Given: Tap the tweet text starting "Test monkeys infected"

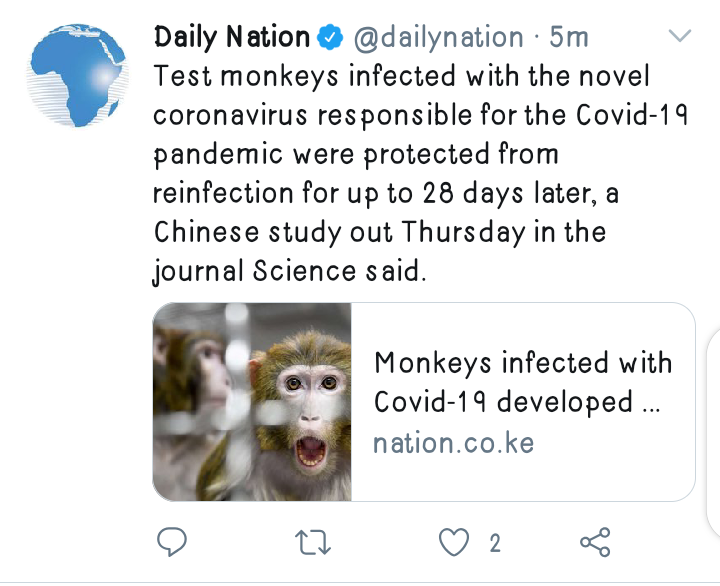Looking at the screenshot, I should (x=400, y=76).
